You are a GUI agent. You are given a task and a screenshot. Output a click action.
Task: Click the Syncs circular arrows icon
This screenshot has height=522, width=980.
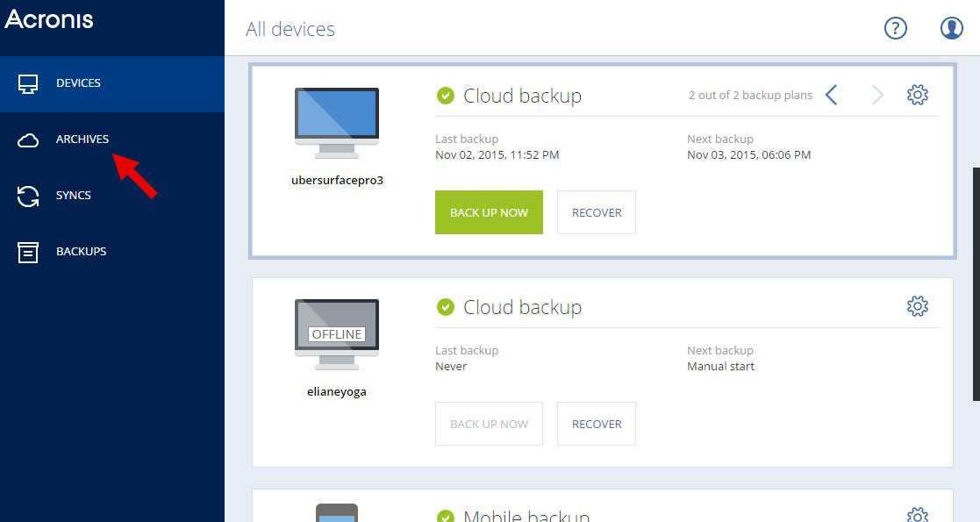(28, 196)
